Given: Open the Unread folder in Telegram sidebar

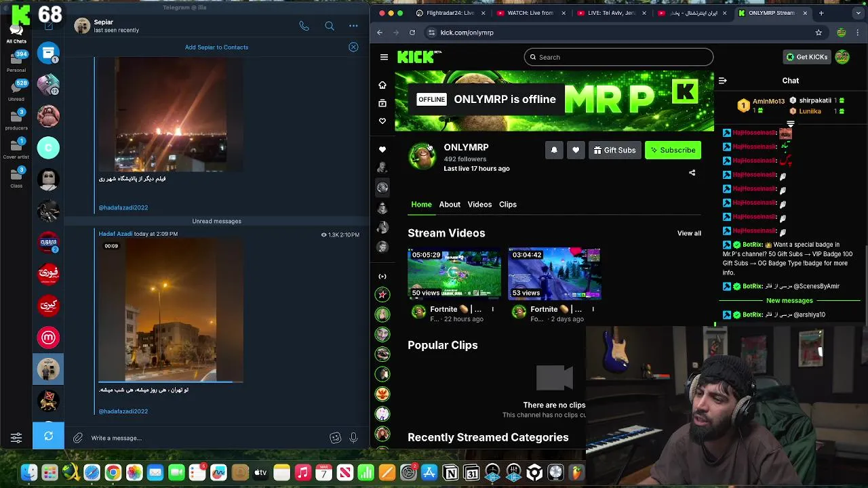Looking at the screenshot, I should [x=16, y=90].
